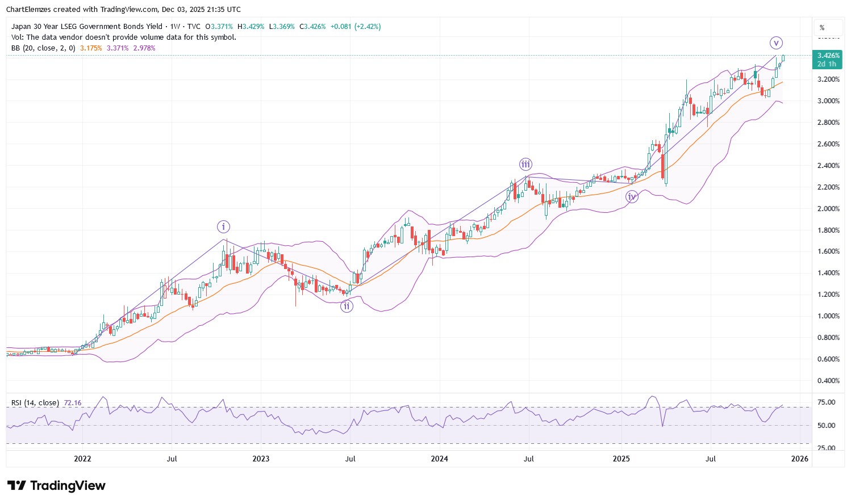Image resolution: width=851 pixels, height=504 pixels.
Task: Click the circled wave v label
Action: pos(777,43)
